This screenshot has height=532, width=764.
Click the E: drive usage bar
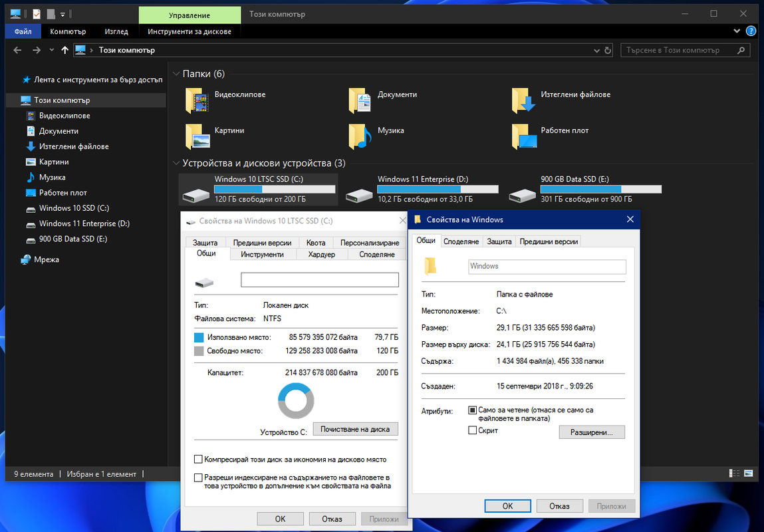click(x=601, y=189)
